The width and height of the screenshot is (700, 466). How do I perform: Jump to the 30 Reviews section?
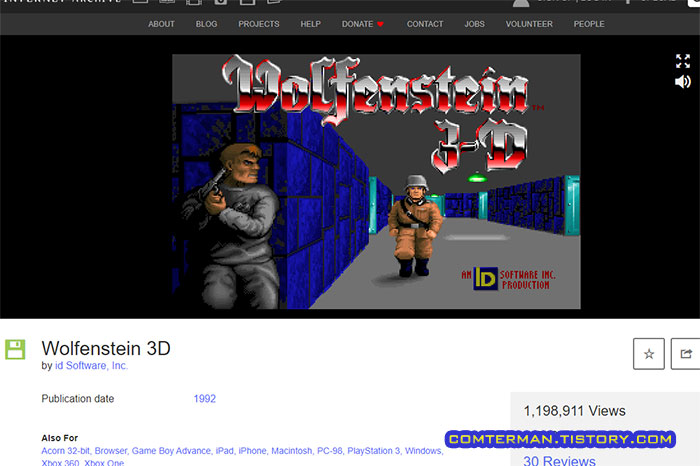click(559, 460)
